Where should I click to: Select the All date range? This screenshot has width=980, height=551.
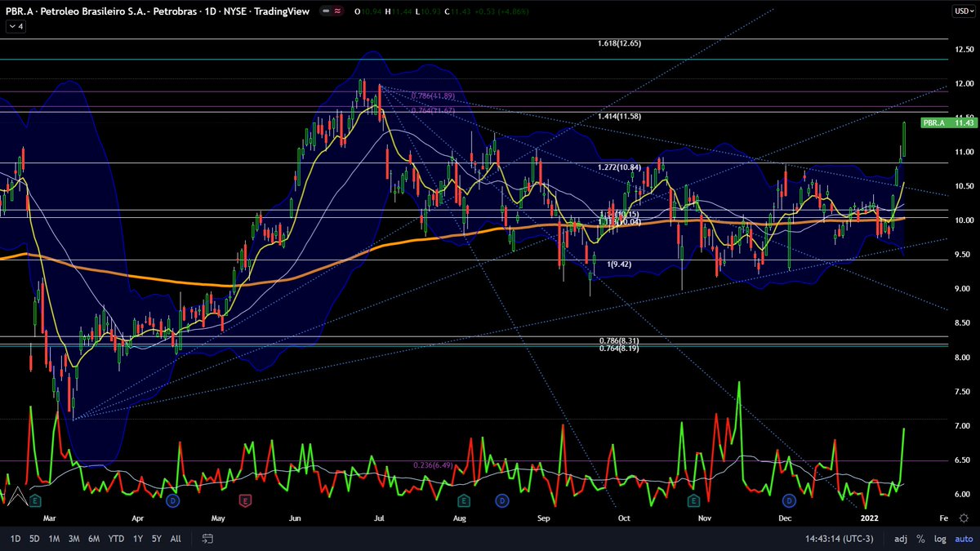click(176, 539)
